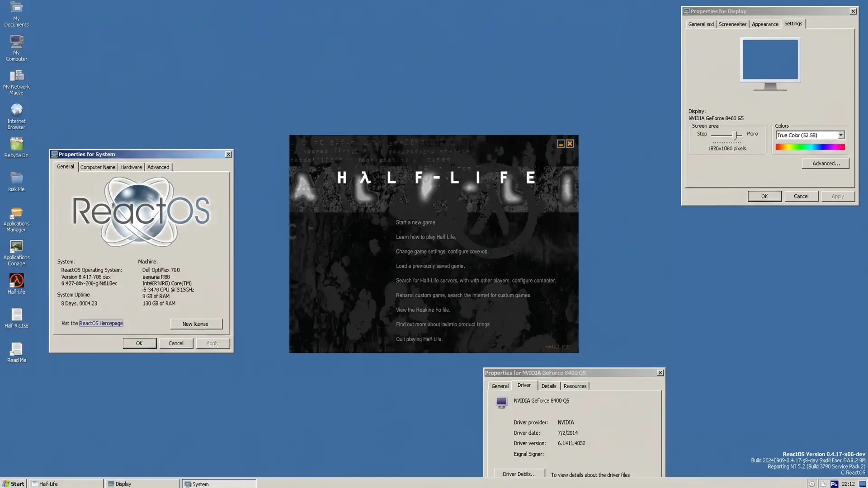
Task: Switch to Details tab in NVIDIA properties
Action: [x=549, y=386]
